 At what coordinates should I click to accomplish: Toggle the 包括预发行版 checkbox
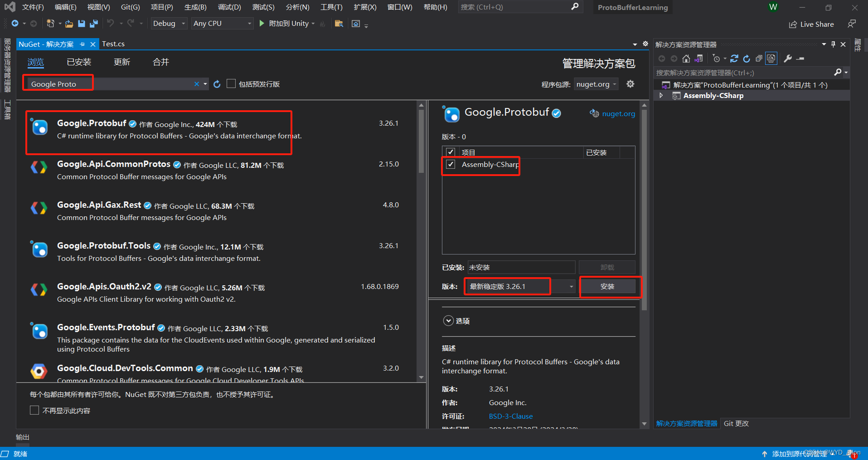click(231, 83)
